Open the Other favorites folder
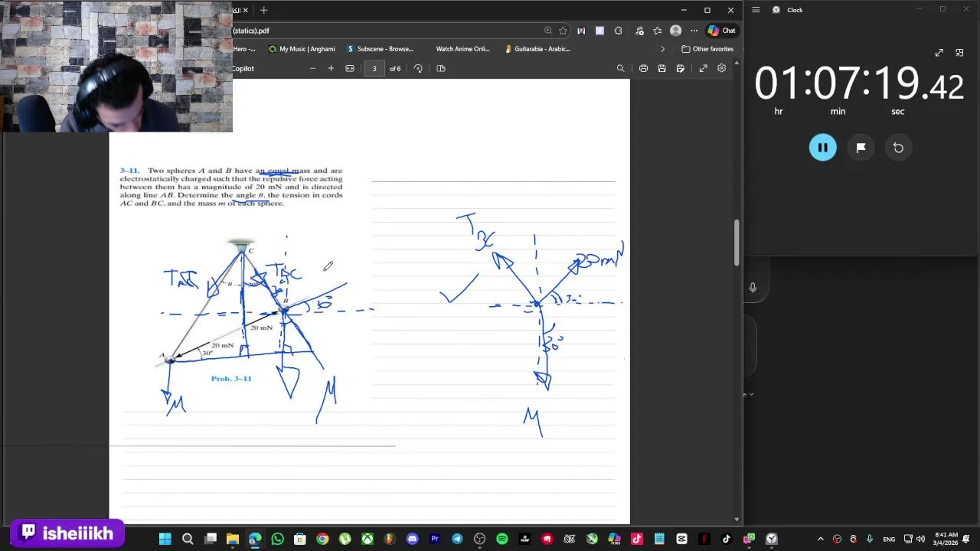The width and height of the screenshot is (980, 551). coord(707,49)
